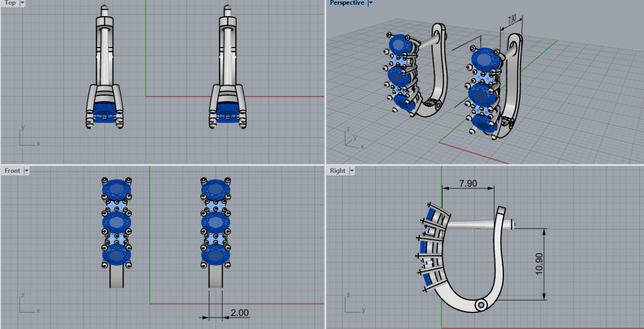This screenshot has width=644, height=329.
Task: Pick top blue gem of right earring in Front
Action: [x=216, y=189]
